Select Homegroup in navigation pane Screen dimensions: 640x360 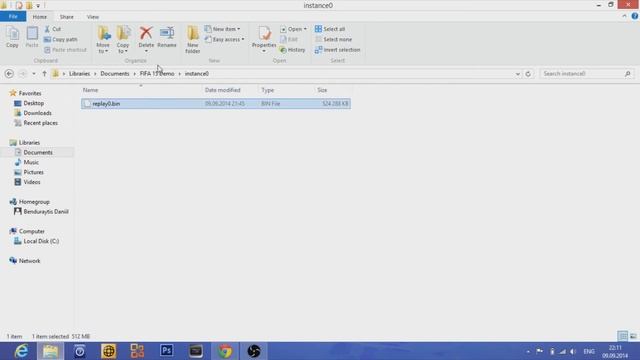[x=34, y=202]
